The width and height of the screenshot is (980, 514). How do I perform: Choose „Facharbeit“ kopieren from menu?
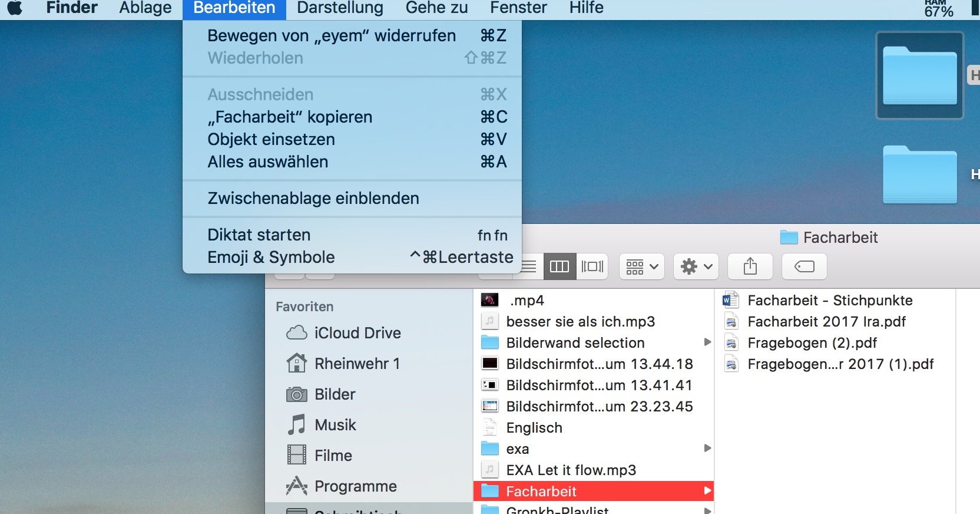290,117
